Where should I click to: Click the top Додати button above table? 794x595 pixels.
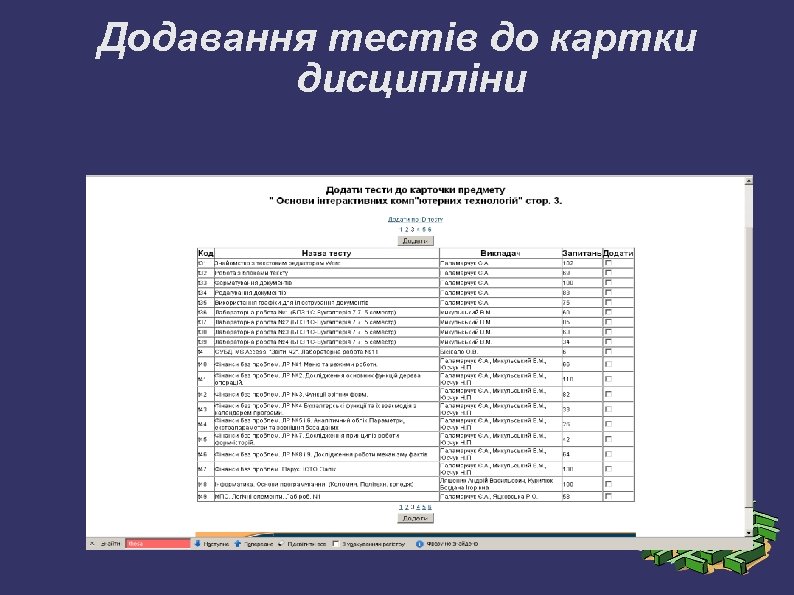coord(416,241)
